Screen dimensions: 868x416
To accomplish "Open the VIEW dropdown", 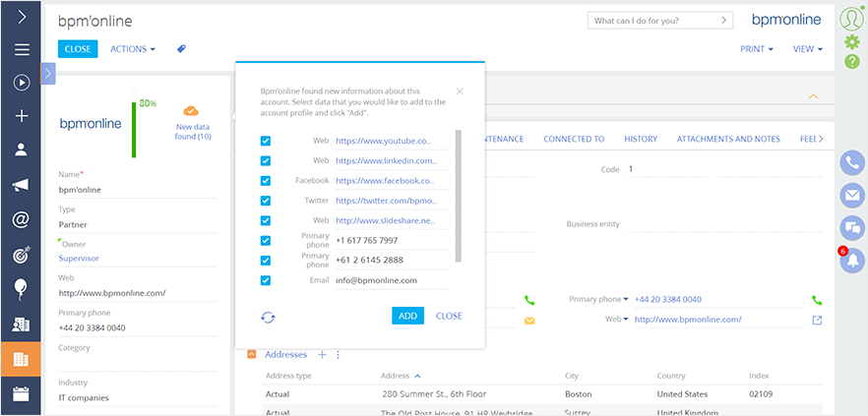I will (808, 49).
